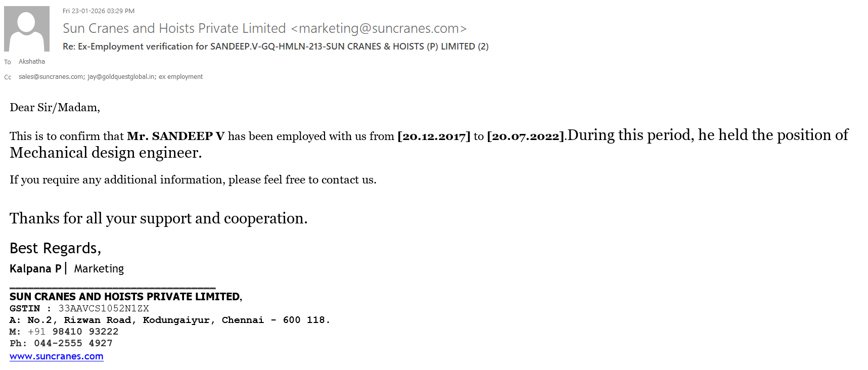Click the sender's profile avatar icon
Image resolution: width=868 pixels, height=370 pixels.
(x=27, y=29)
